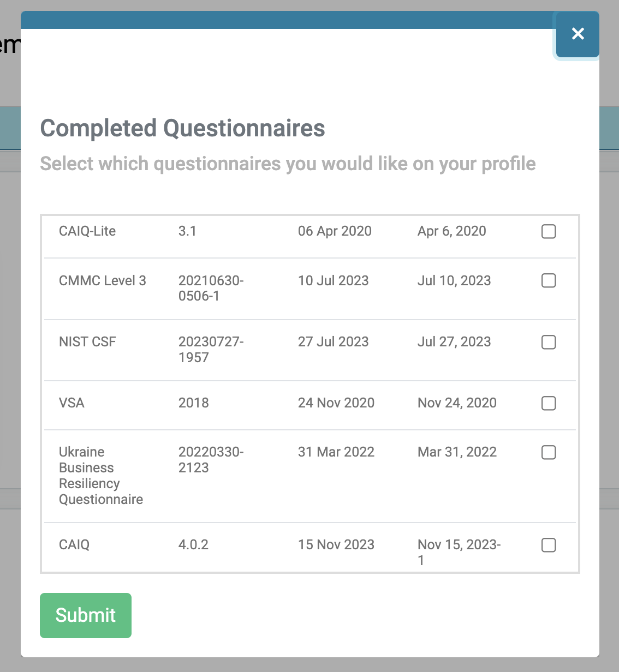Click the Submit button
Screen dimensions: 619x672
[x=85, y=615]
